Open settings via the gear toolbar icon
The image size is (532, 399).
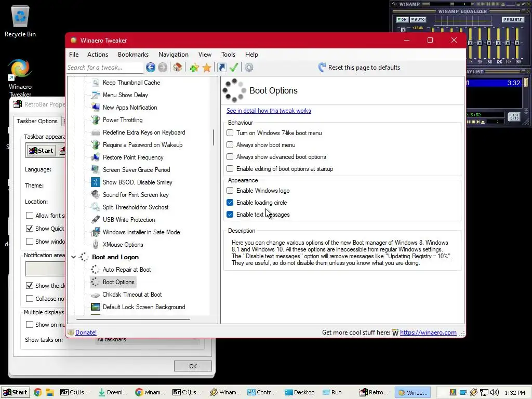pyautogui.click(x=249, y=68)
